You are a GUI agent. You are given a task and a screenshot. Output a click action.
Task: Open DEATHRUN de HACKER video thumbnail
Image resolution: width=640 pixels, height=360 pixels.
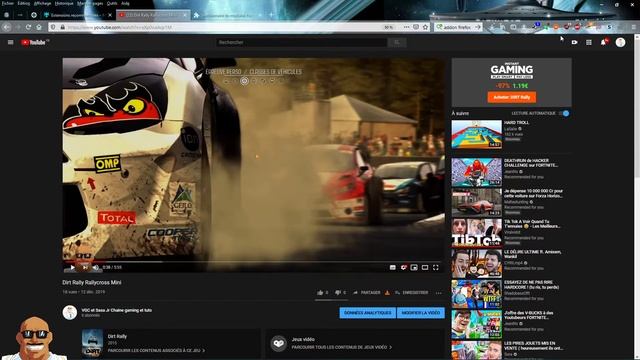(x=476, y=172)
